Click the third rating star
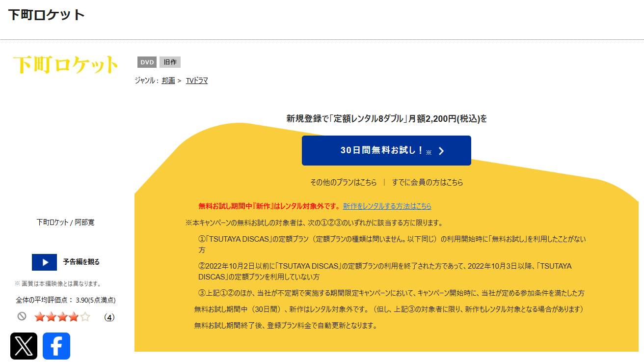 [x=62, y=317]
